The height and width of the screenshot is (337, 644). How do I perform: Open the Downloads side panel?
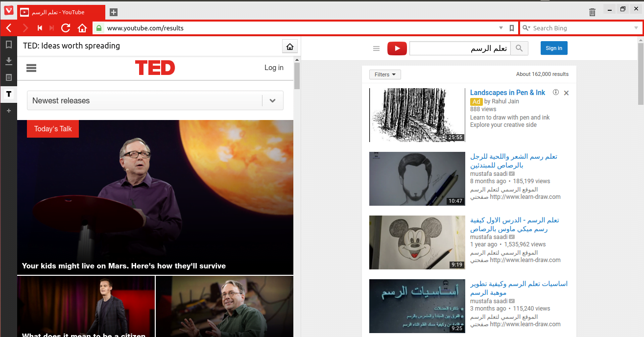(8, 61)
